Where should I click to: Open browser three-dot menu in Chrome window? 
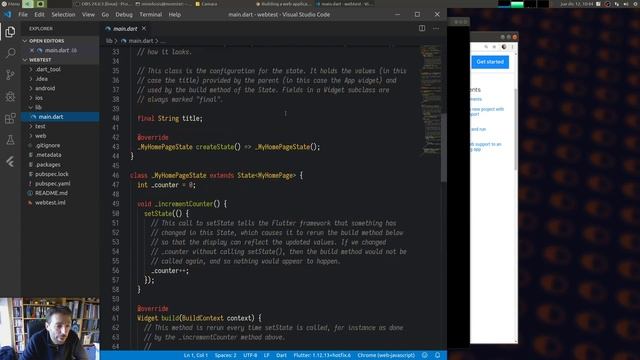(512, 47)
